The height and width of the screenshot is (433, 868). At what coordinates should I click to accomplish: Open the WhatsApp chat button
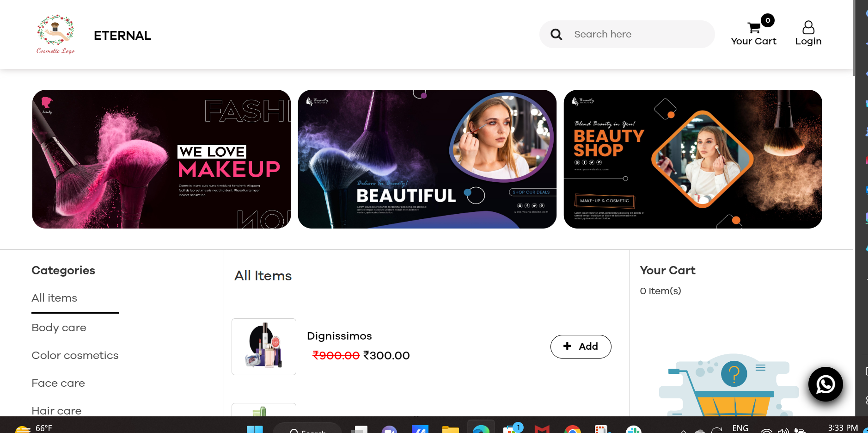pos(825,384)
